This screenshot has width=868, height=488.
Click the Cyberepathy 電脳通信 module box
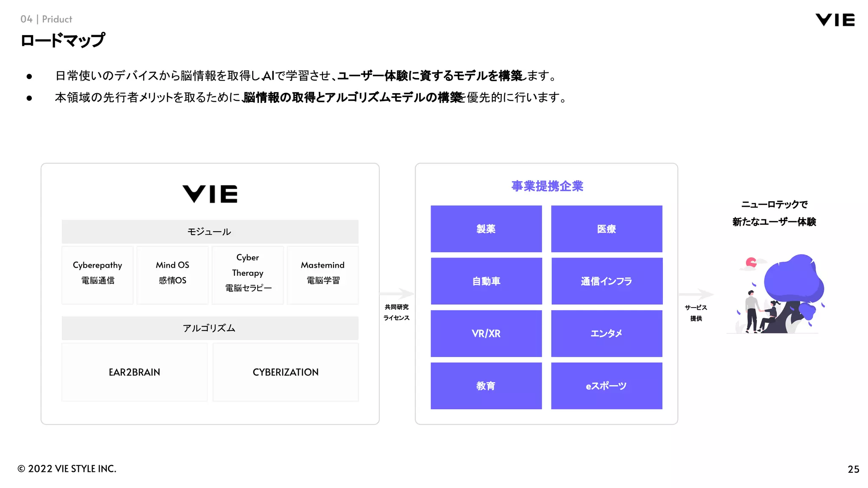pos(97,275)
